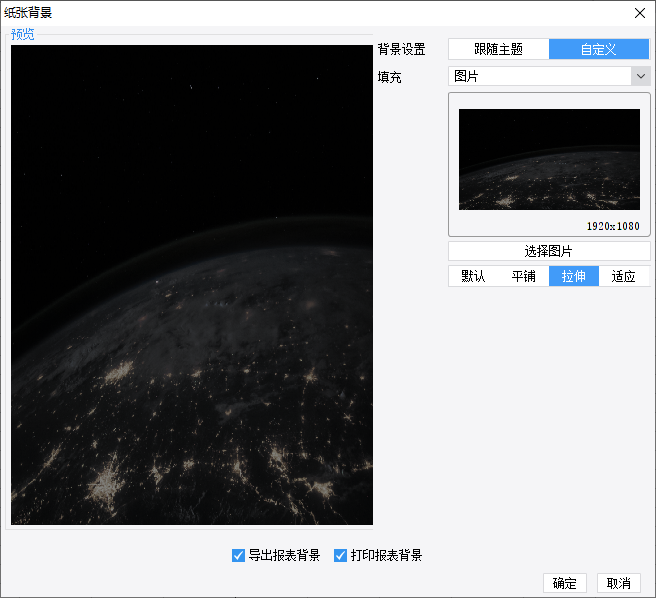Click the 背景设置 label
Viewport: 656px width, 598px height.
coord(401,49)
